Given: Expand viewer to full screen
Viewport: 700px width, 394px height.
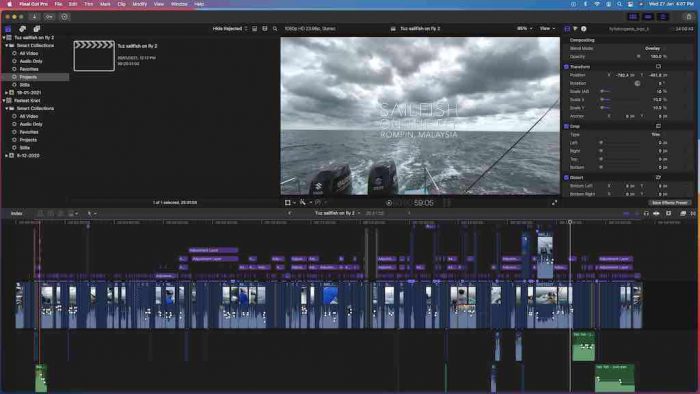Looking at the screenshot, I should click(554, 203).
